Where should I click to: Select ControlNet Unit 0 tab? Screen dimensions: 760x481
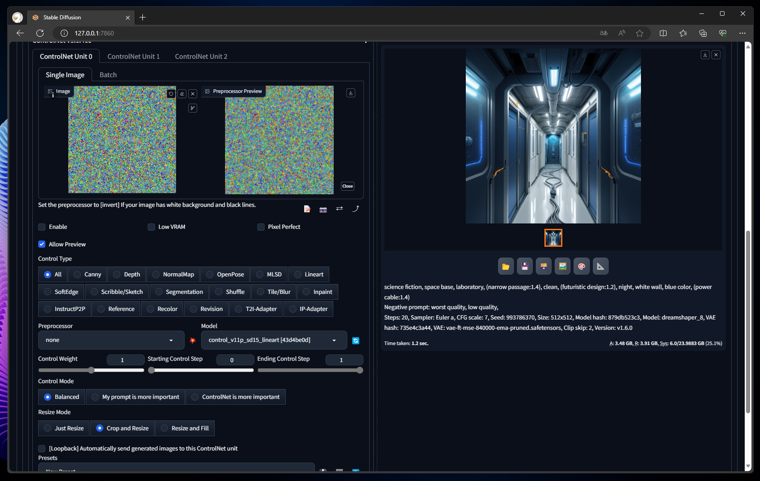[x=66, y=57]
